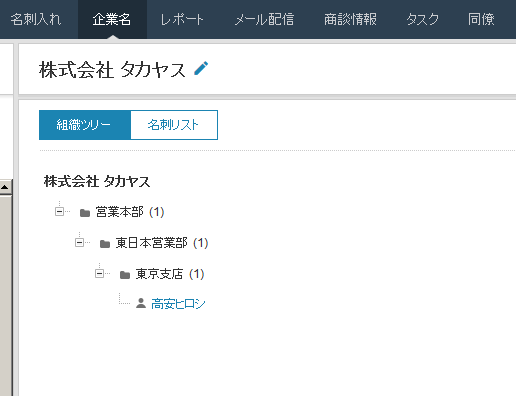Go to the メール配信 tab

point(264,19)
